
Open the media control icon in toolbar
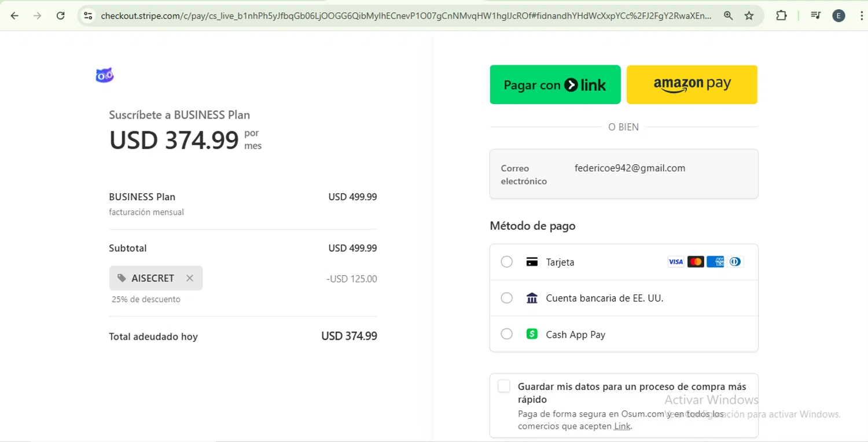tap(815, 16)
